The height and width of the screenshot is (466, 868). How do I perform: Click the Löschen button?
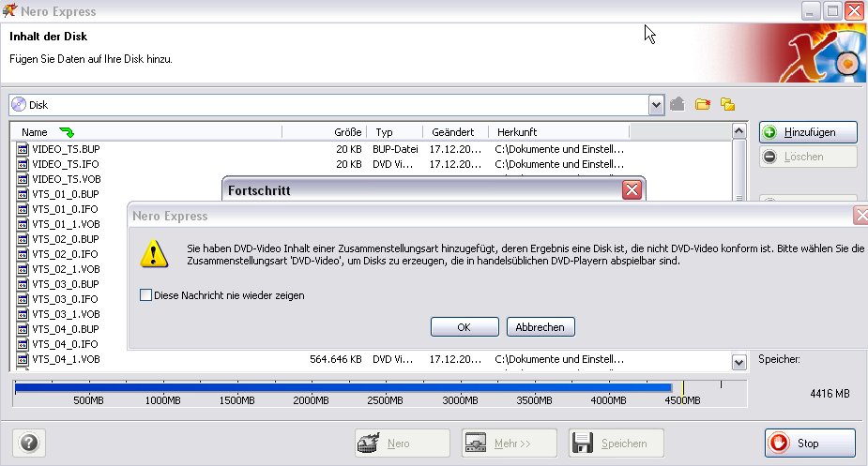click(808, 157)
